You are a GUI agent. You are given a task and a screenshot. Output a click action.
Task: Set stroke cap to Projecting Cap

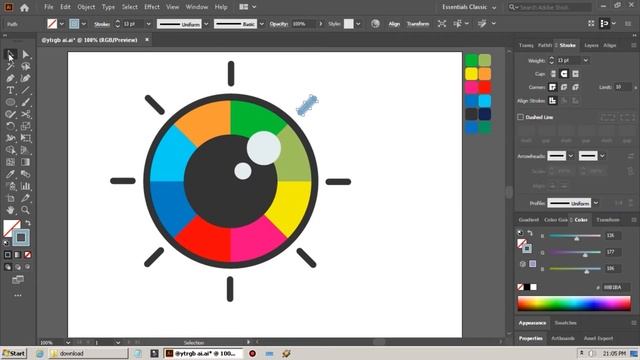pos(576,74)
